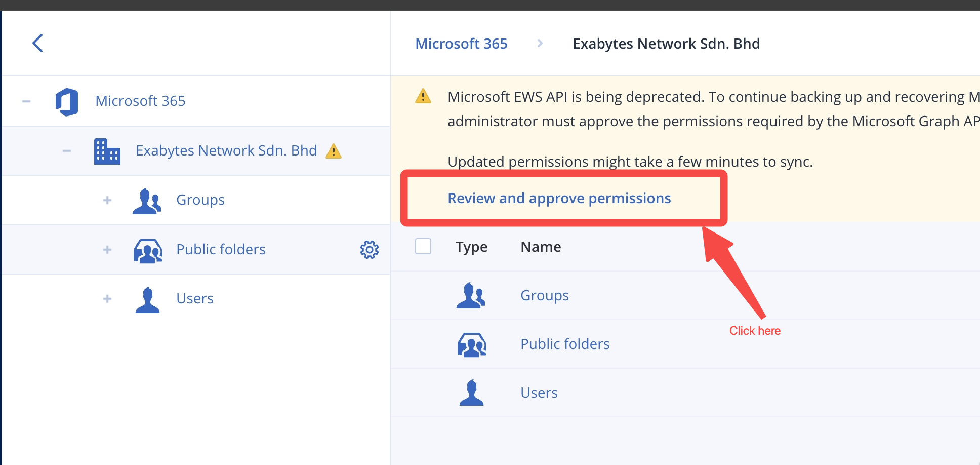Click the Microsoft 365 breadcrumb link
This screenshot has width=980, height=465.
461,44
